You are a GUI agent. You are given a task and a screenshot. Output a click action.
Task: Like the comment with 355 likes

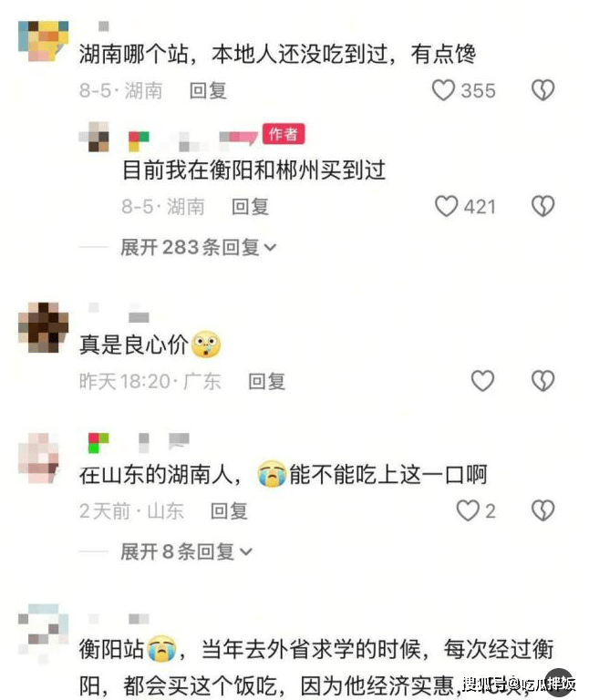coord(443,90)
